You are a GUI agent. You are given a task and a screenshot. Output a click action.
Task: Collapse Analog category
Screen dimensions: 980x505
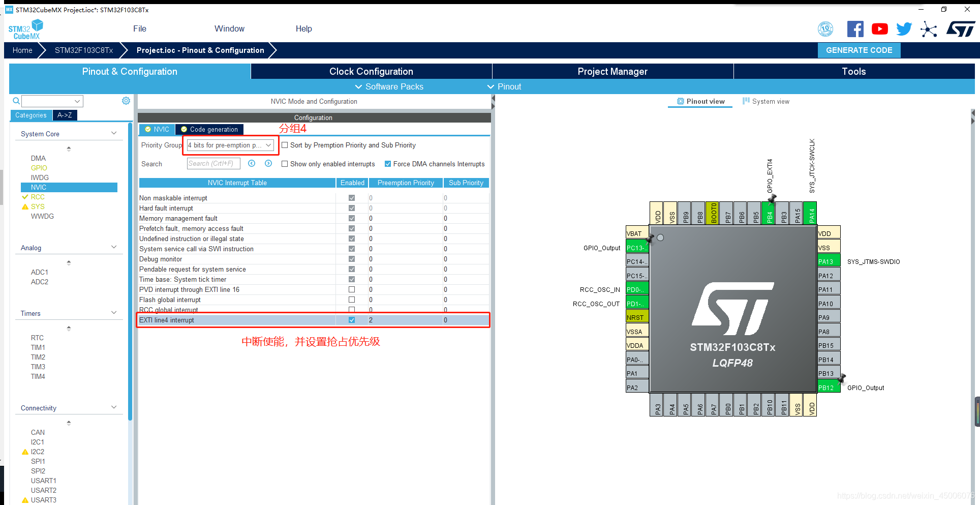(x=114, y=247)
